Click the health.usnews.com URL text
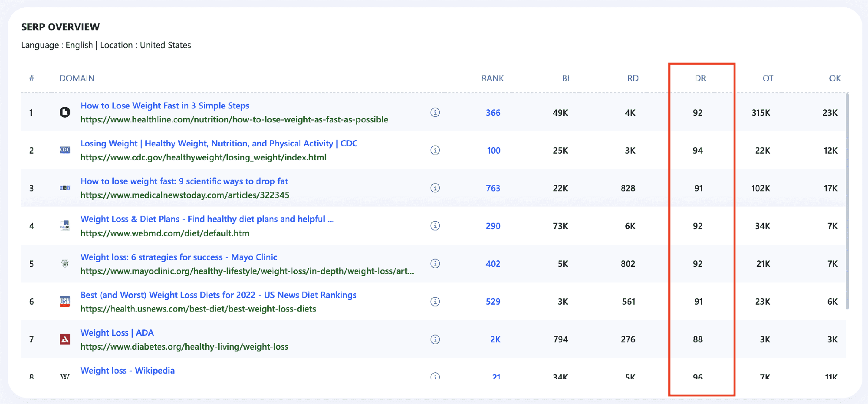Viewport: 868px width, 404px height. [x=198, y=309]
